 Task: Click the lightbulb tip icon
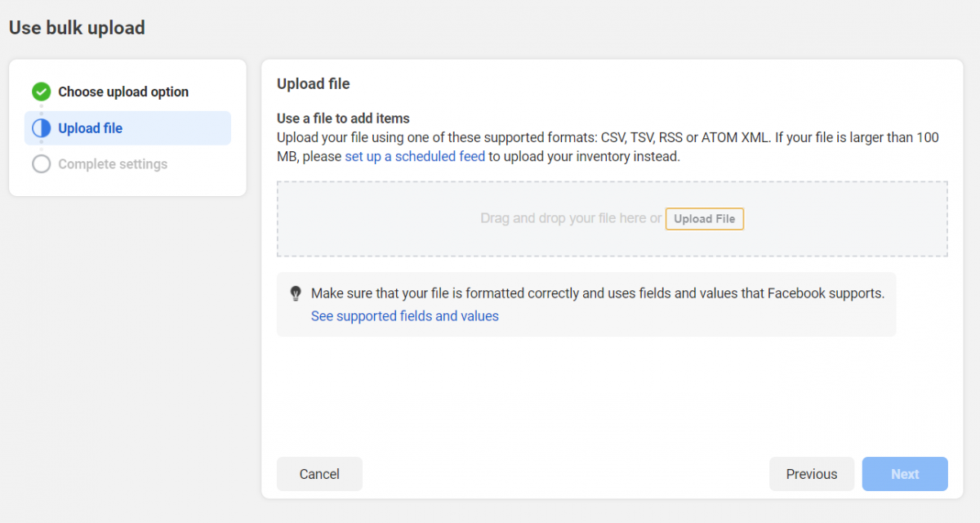296,293
